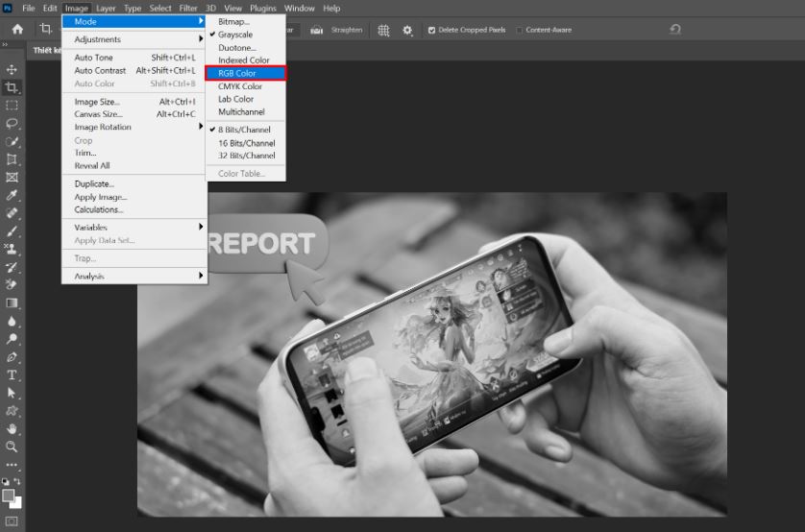Open crop overlay grid options
805x532 pixels.
(x=383, y=30)
